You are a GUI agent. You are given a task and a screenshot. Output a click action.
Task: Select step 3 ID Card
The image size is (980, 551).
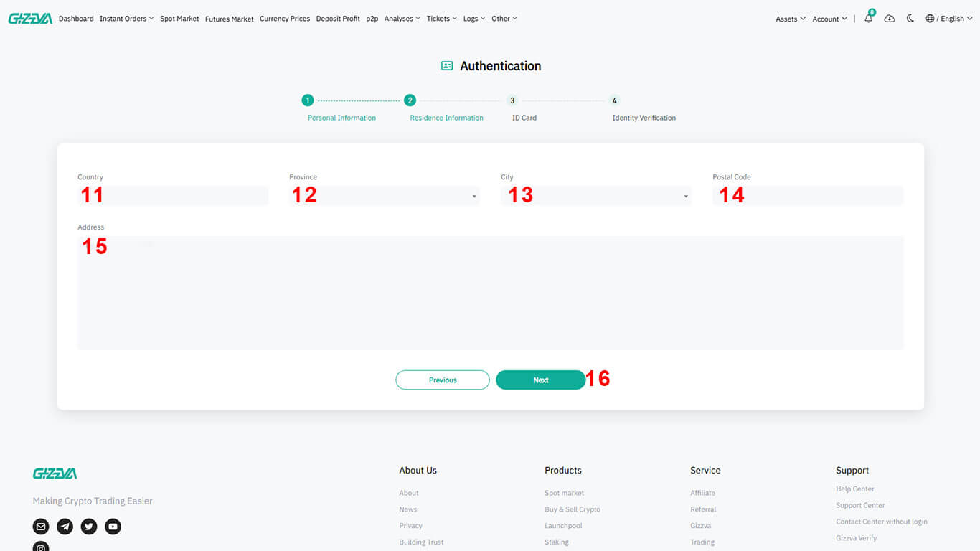(x=512, y=100)
